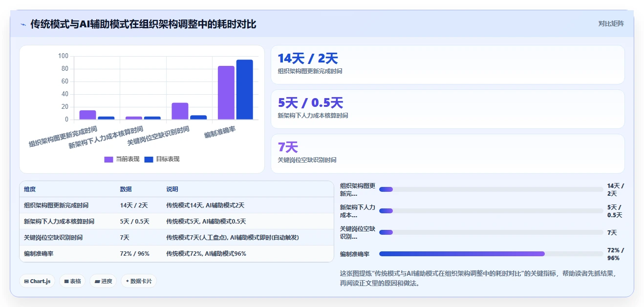This screenshot has height=307, width=644.
Task: Click the blue 编制准确率 bar in chart
Action: [x=245, y=90]
